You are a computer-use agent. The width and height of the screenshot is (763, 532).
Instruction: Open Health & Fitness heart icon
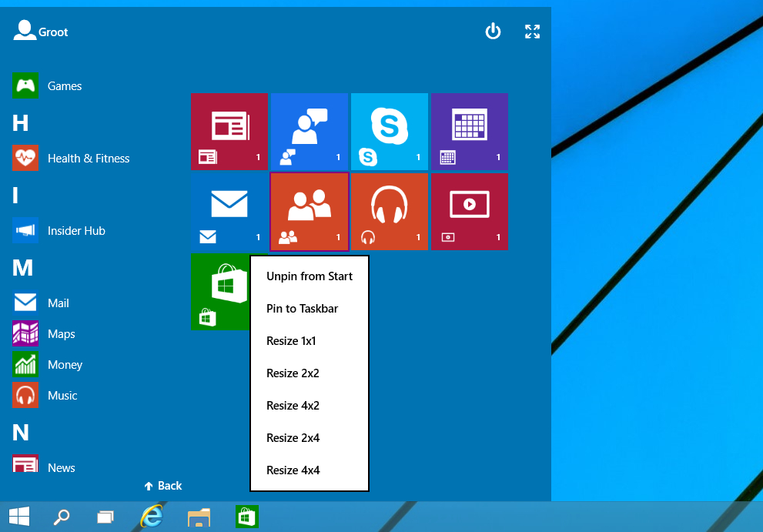25,158
